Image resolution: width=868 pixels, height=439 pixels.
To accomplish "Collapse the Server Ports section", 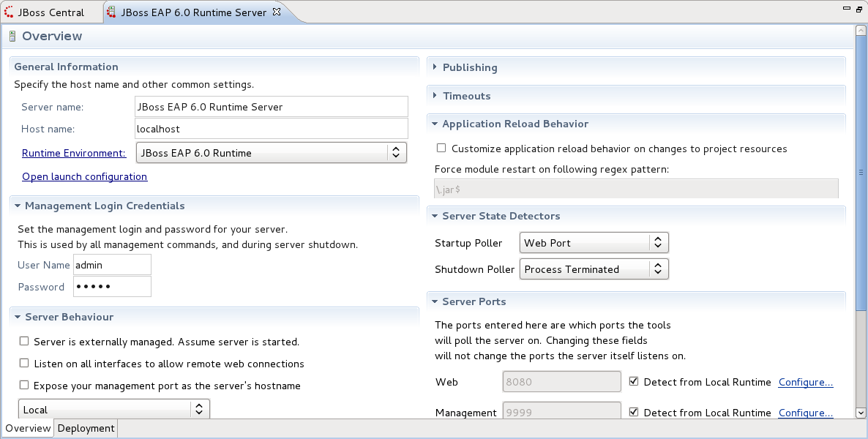I will point(435,301).
